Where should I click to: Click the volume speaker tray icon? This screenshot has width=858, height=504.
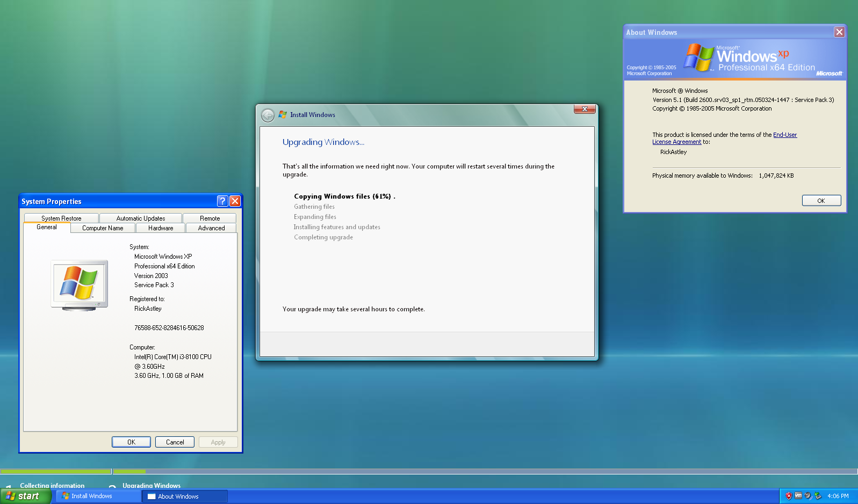click(808, 496)
